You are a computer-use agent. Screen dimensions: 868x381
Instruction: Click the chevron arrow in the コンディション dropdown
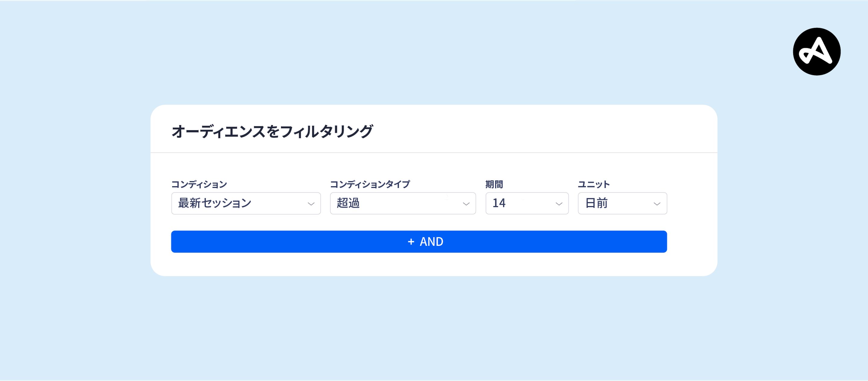tap(311, 204)
